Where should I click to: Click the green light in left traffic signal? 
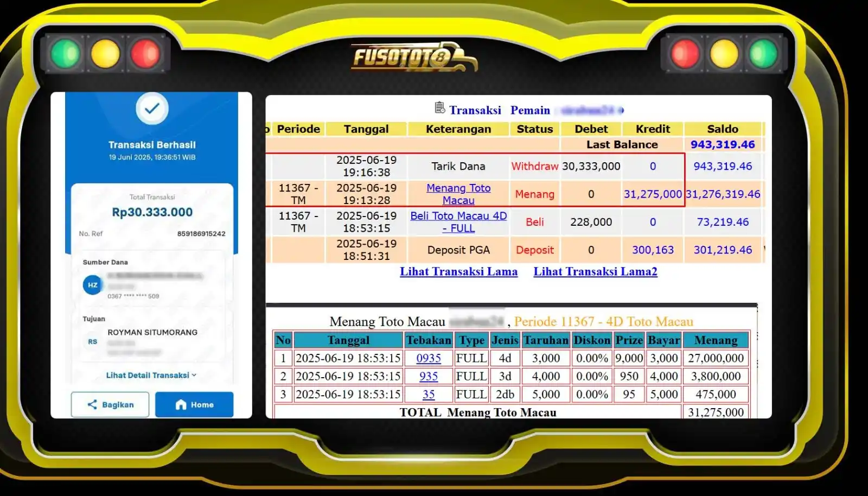(x=66, y=54)
